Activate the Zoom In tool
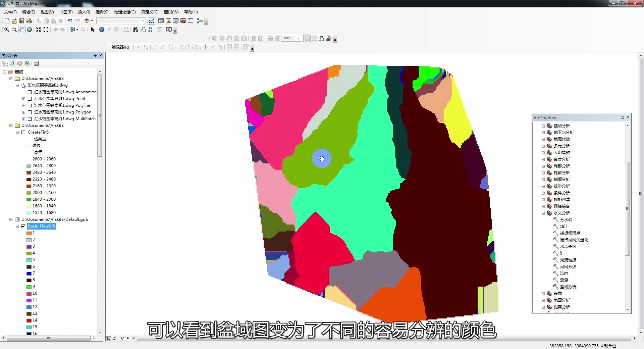644x349 pixels. [x=6, y=30]
